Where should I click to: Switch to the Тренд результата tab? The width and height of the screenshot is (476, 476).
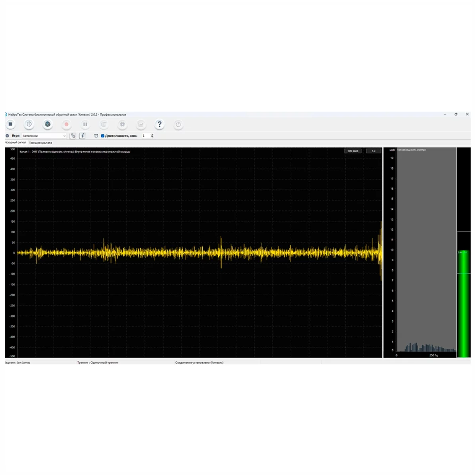40,143
